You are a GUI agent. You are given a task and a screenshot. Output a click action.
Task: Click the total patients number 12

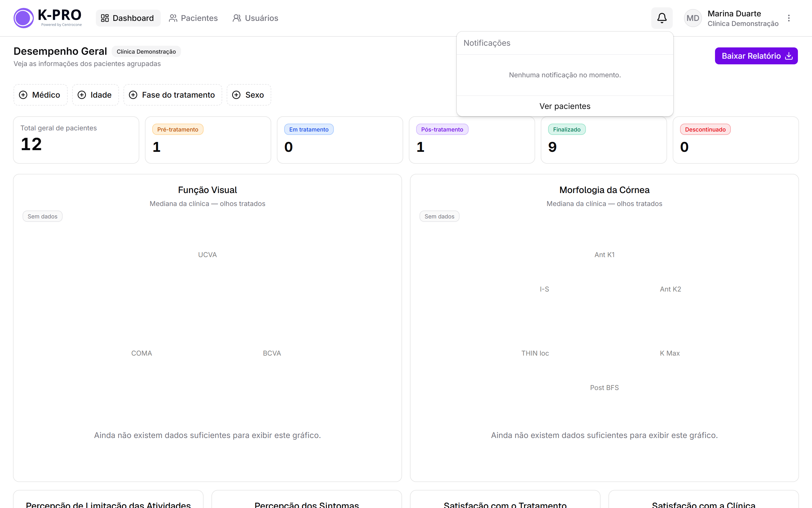click(x=31, y=144)
